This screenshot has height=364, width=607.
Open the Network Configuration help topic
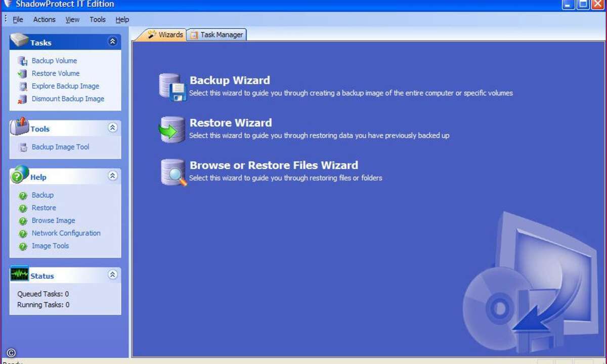pyautogui.click(x=66, y=233)
